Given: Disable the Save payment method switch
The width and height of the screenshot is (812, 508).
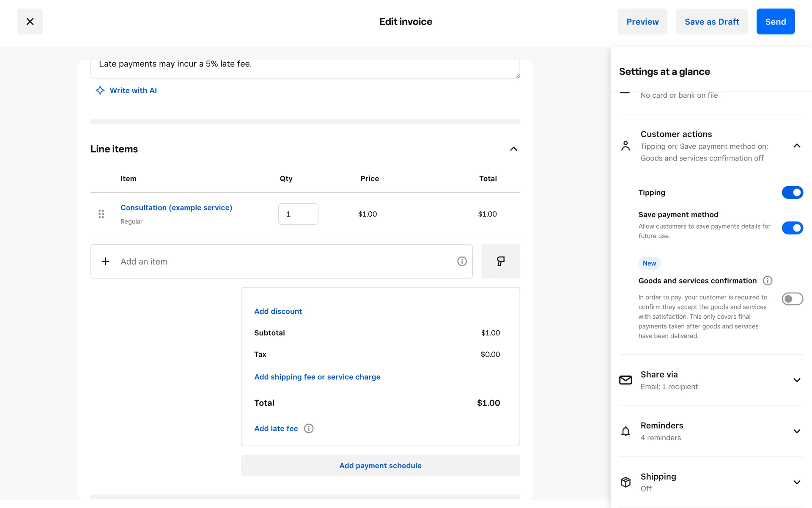Looking at the screenshot, I should (792, 228).
